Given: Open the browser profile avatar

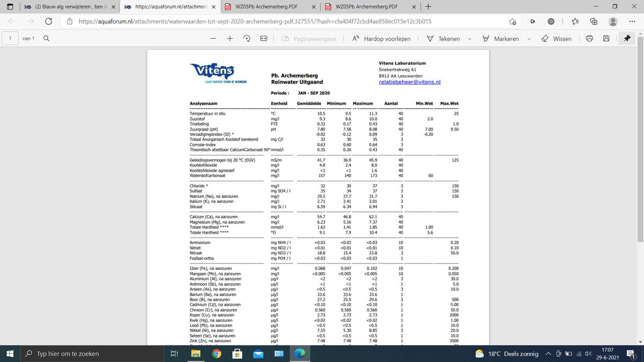Looking at the screenshot, I should 613,21.
